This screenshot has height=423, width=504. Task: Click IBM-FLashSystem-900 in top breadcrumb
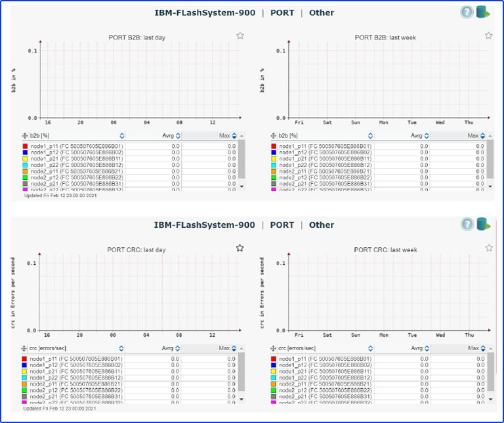pos(205,13)
